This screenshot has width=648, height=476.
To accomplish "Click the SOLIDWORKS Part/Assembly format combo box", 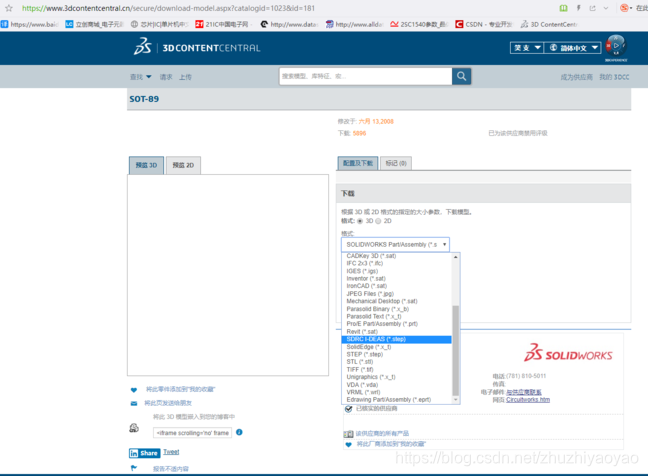I will pos(395,245).
